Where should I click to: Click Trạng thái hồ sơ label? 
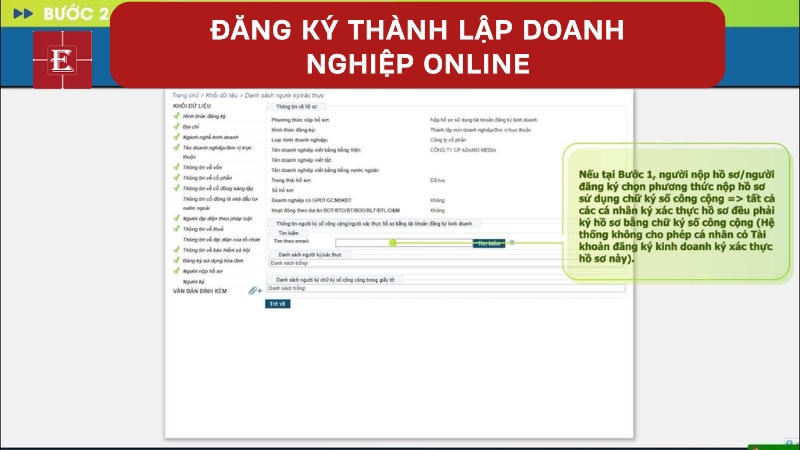(291, 180)
